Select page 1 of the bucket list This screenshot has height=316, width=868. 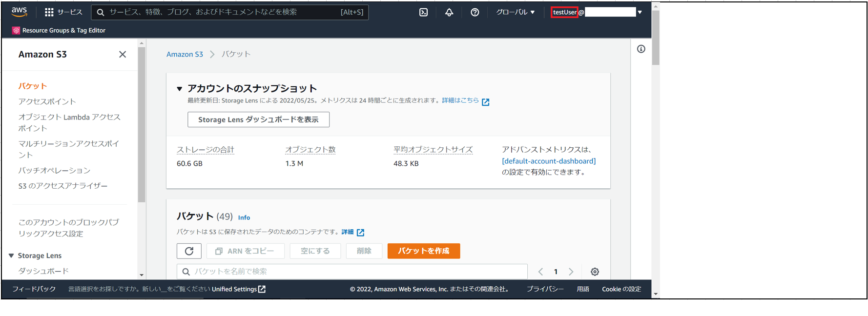(556, 272)
